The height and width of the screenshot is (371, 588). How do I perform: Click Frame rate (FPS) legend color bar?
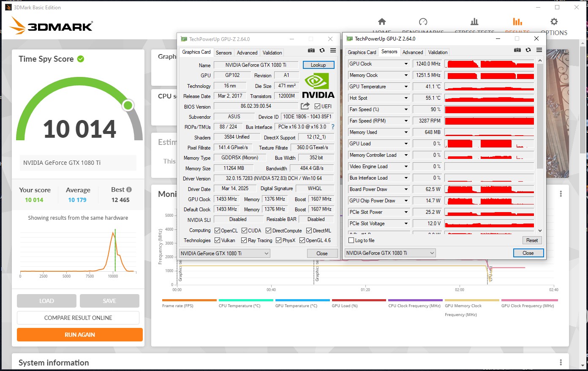pos(189,300)
